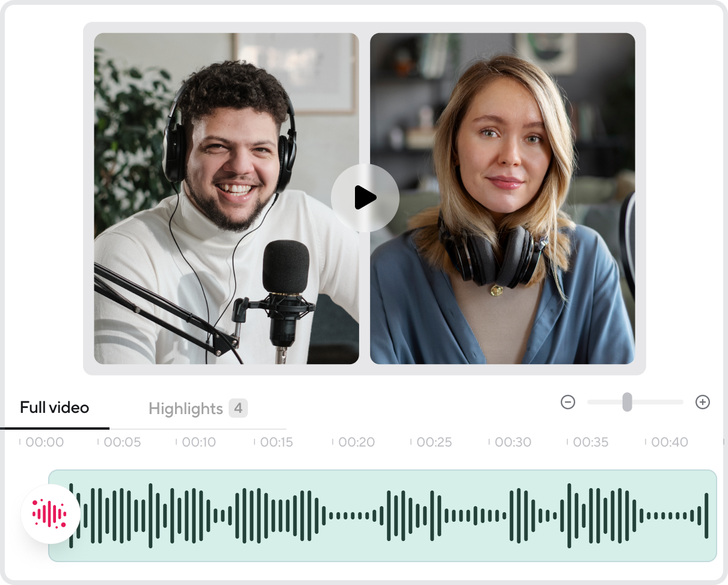Seek to the 00:40 timeline mark
This screenshot has height=585, width=728.
670,442
